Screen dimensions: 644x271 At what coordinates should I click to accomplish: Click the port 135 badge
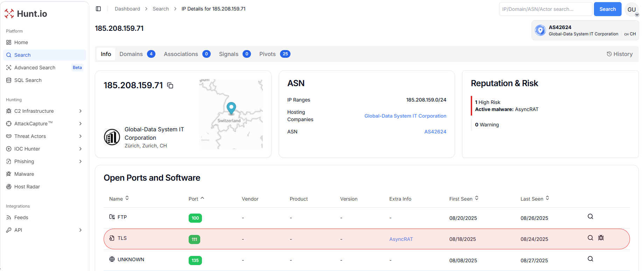195,260
